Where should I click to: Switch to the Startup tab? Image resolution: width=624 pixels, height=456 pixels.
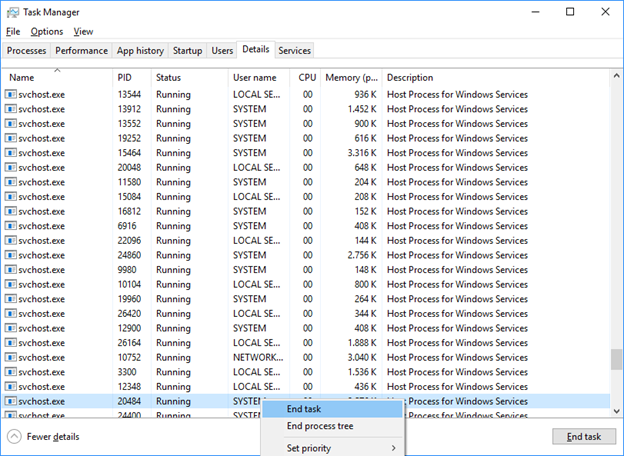coord(187,51)
